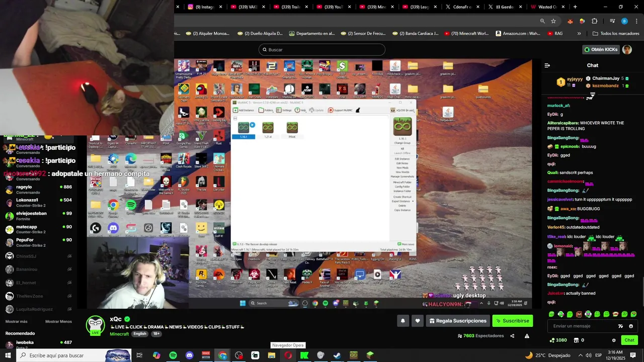Open the ESP language input indicator
Image resolution: width=644 pixels, height=362 pixels.
pos(599,355)
